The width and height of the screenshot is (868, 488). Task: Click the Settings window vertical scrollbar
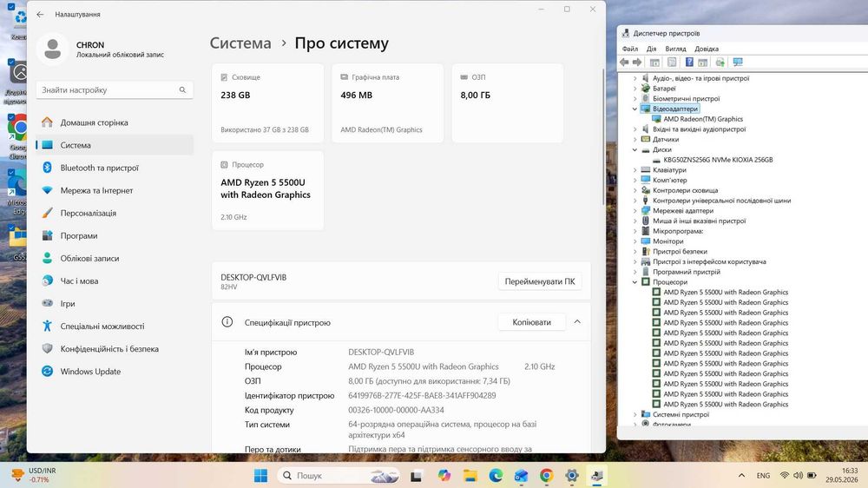point(603,137)
